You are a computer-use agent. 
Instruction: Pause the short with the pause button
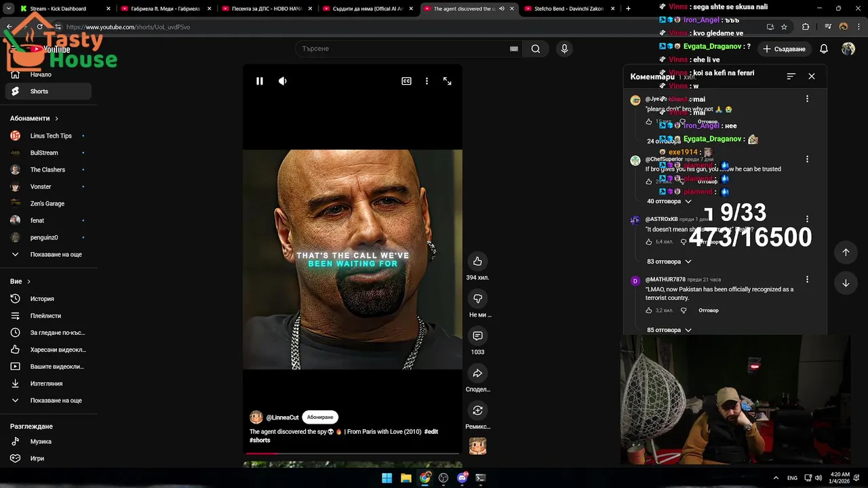coord(259,81)
